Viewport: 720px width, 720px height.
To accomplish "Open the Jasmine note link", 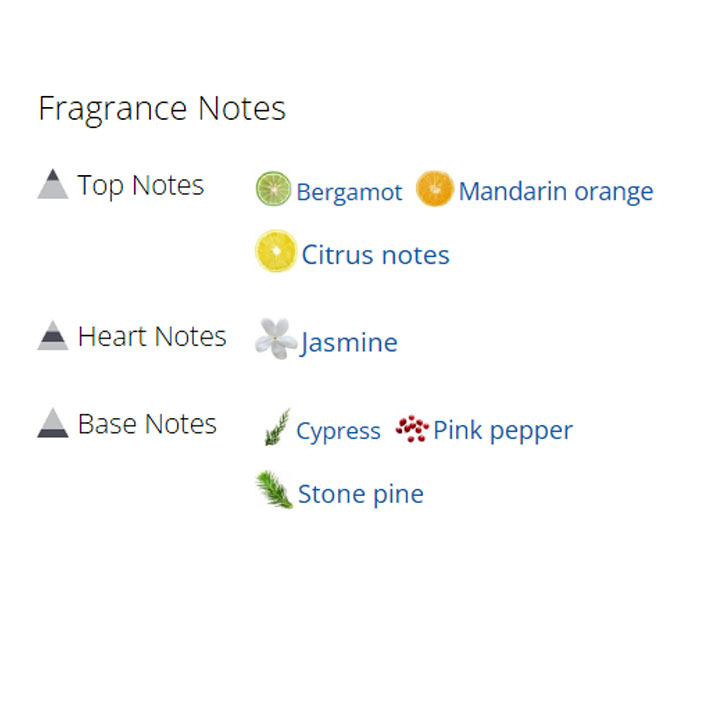I will click(x=349, y=343).
